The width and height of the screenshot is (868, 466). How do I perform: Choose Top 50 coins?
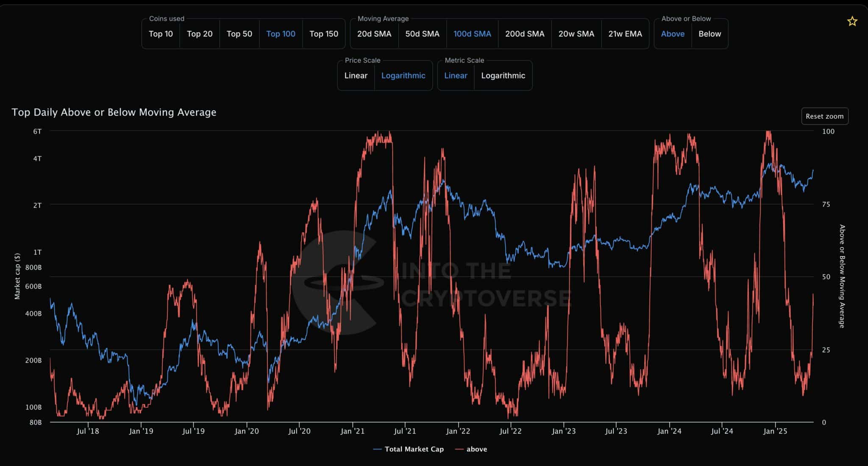click(x=239, y=34)
